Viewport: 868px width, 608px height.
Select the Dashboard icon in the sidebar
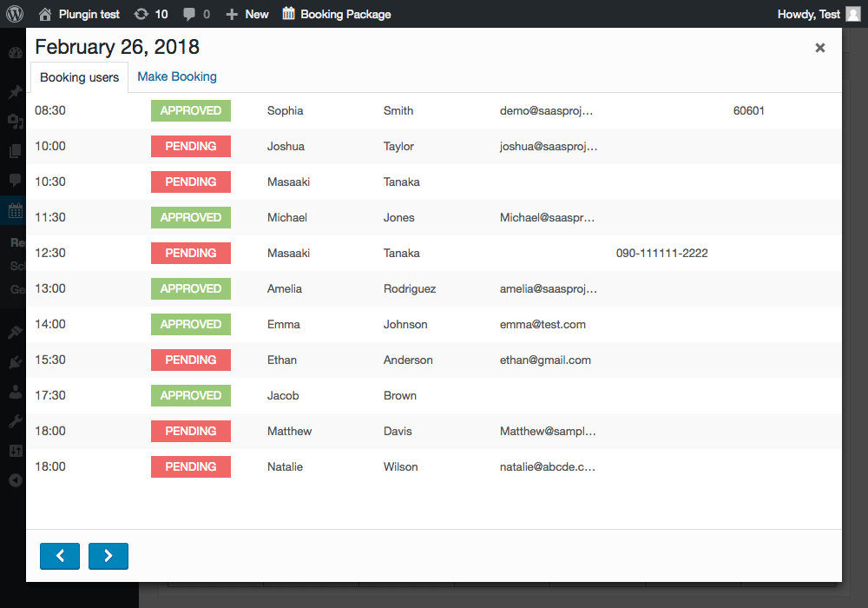tap(13, 52)
